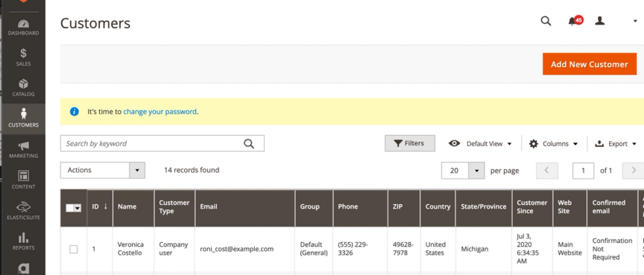Expand the Actions dropdown
The height and width of the screenshot is (275, 644).
103,170
